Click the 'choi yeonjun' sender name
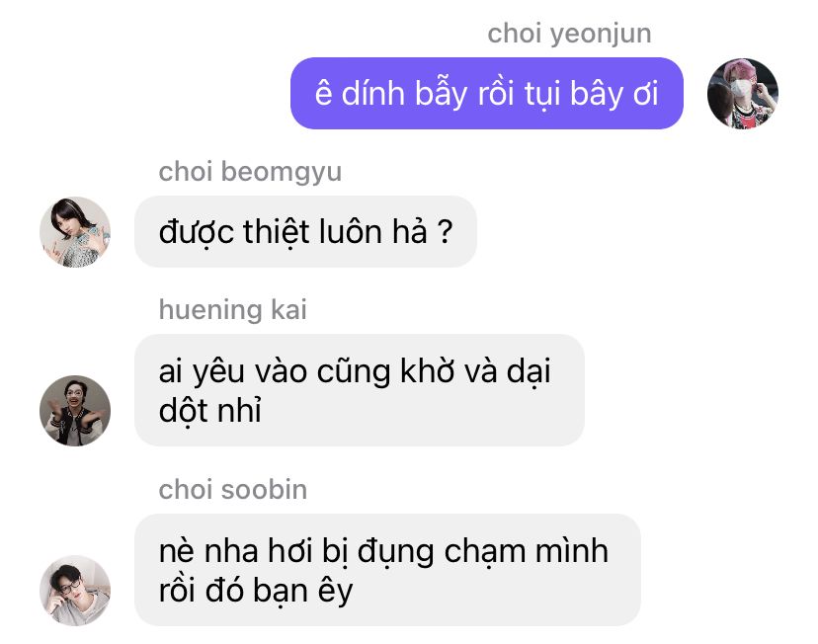This screenshot has width=818, height=644. (569, 35)
